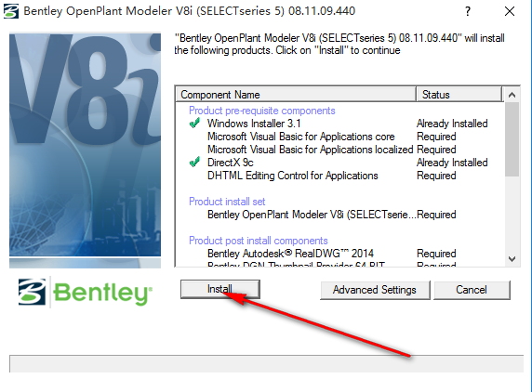This screenshot has width=532, height=392.
Task: Click the help question mark icon
Action: point(468,11)
